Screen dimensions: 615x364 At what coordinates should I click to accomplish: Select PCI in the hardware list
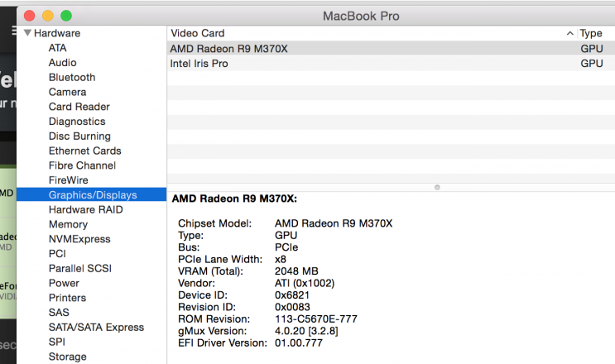click(57, 254)
